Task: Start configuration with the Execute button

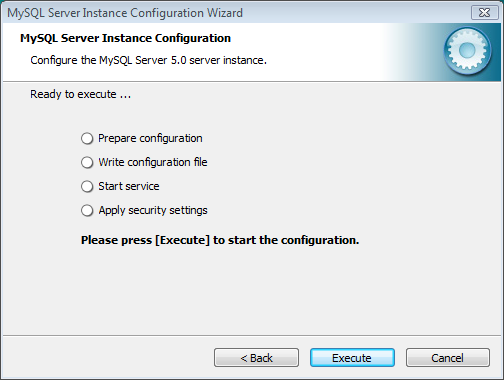Action: 352,358
